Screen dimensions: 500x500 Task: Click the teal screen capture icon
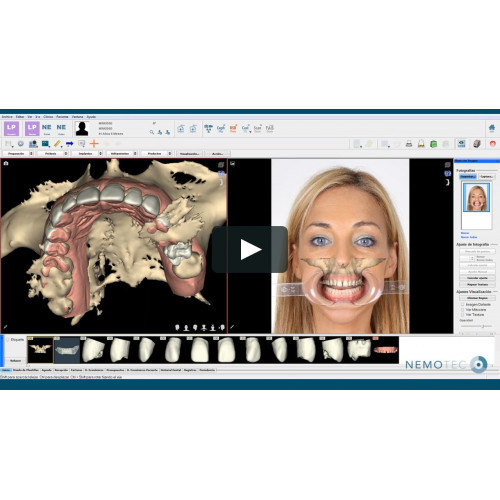pos(45,144)
